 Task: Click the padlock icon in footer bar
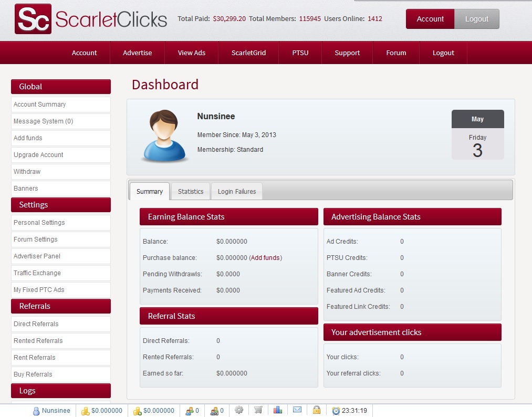[317, 410]
